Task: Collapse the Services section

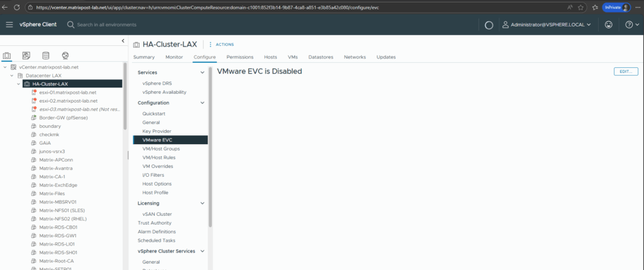Action: click(202, 72)
